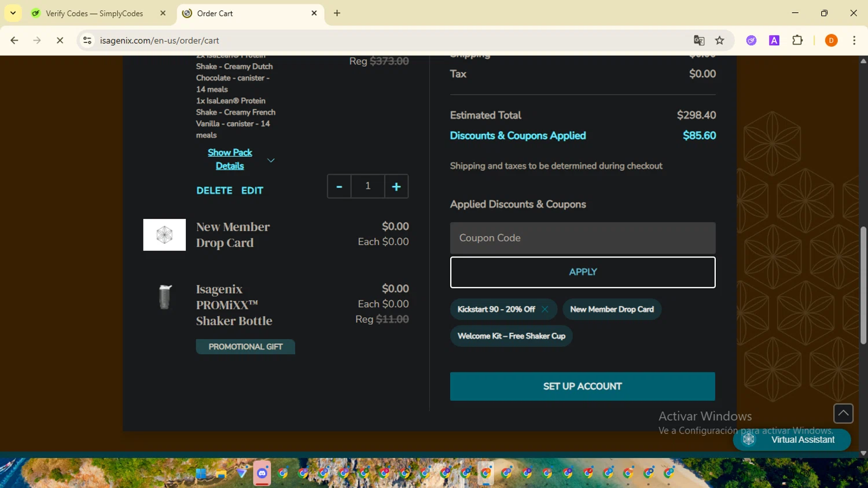Close the Verify Codes — SimplyCodes tab
The height and width of the screenshot is (488, 868).
tap(163, 13)
